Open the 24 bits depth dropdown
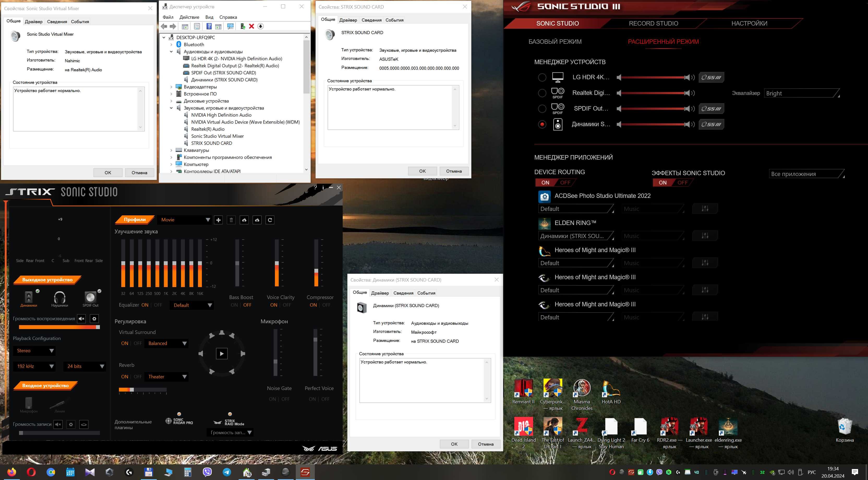 (x=85, y=367)
